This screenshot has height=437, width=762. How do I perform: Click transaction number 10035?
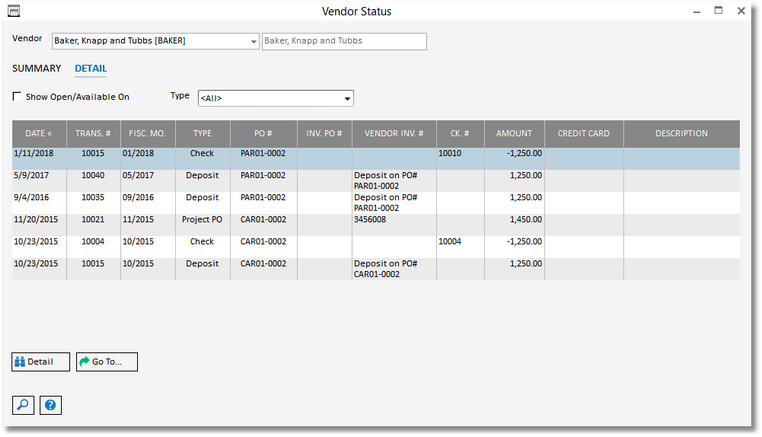[x=93, y=197]
